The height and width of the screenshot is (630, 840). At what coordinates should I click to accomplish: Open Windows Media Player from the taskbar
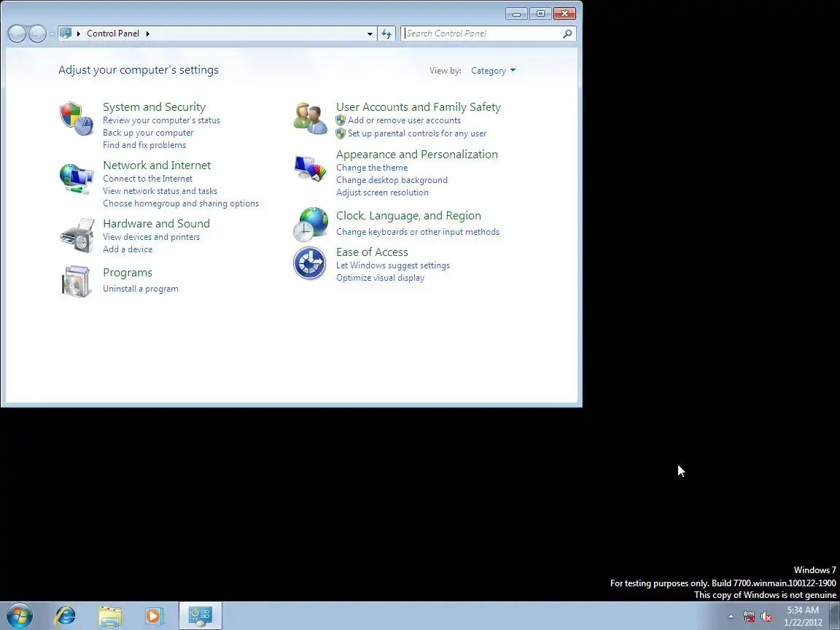(153, 616)
